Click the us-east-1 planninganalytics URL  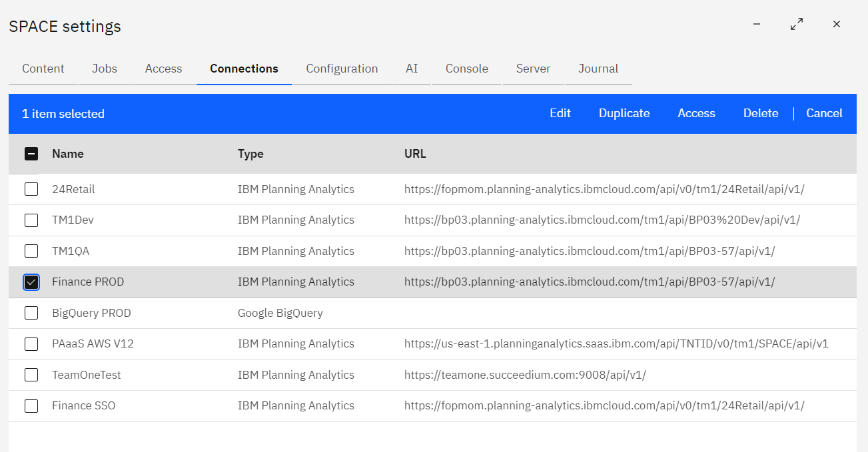pyautogui.click(x=616, y=344)
